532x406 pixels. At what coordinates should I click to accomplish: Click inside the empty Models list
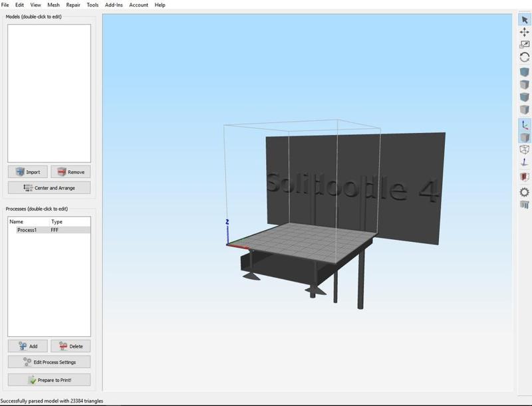click(49, 93)
